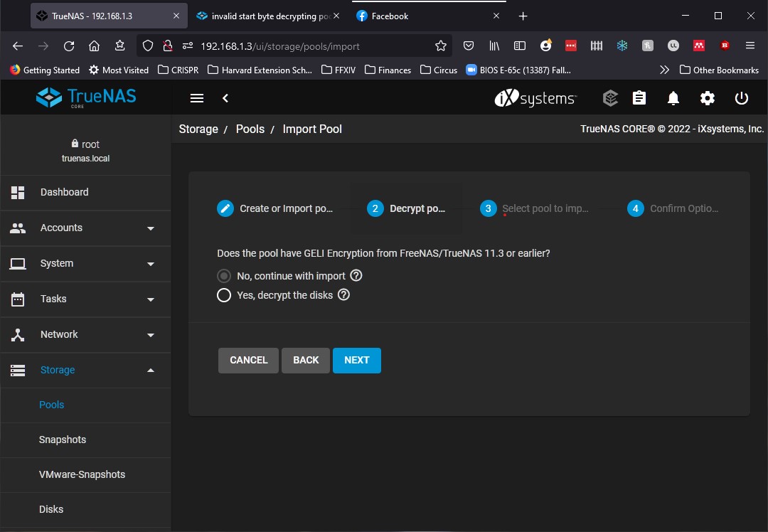Expand the Accounts menu
This screenshot has width=768, height=532.
pyautogui.click(x=86, y=228)
